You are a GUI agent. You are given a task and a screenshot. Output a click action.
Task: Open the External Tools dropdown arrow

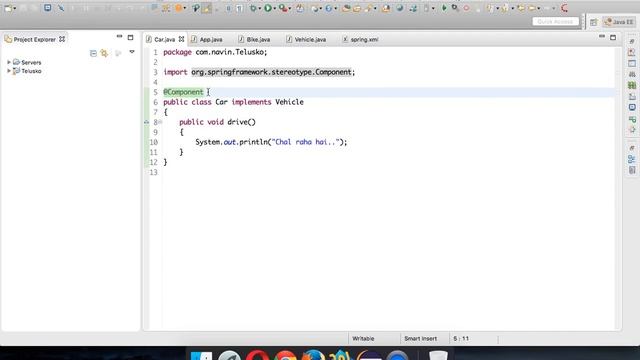coord(289,8)
